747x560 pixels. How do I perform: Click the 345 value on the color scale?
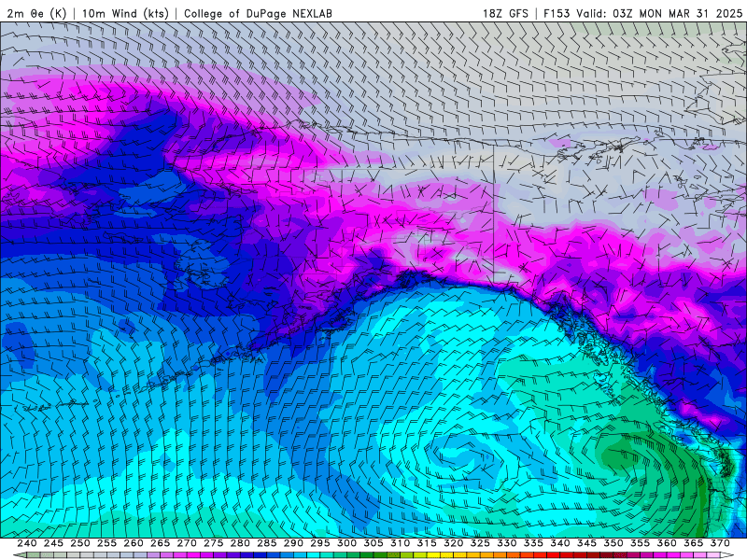[587, 543]
